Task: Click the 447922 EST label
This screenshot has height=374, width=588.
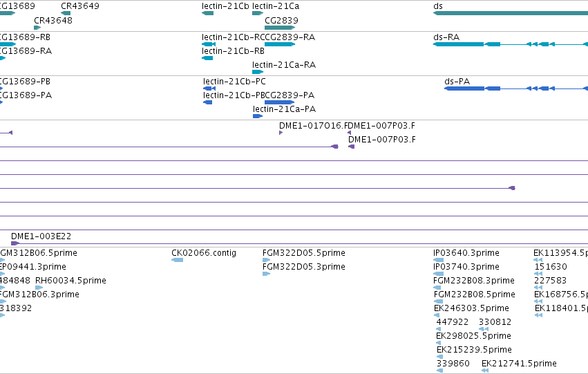Action: coord(453,322)
